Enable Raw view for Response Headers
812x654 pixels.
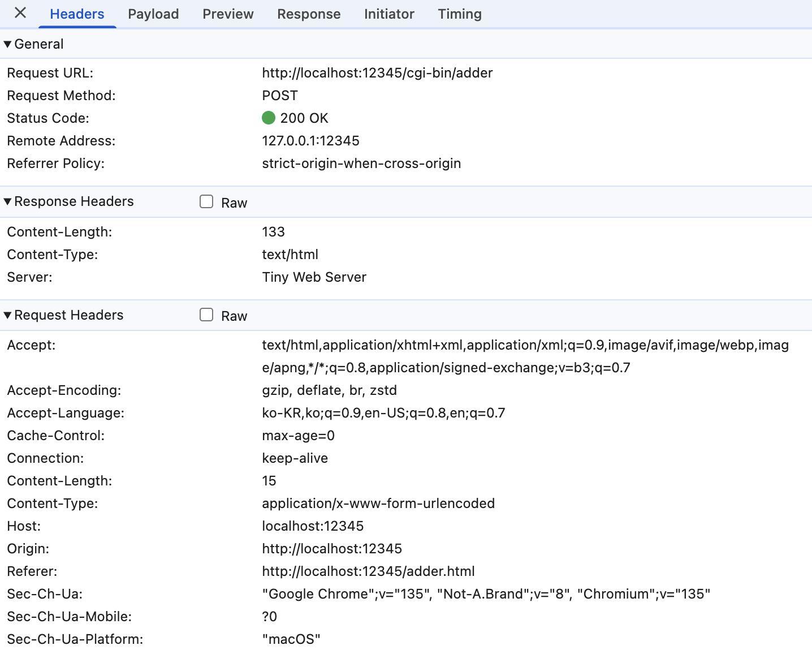click(206, 202)
